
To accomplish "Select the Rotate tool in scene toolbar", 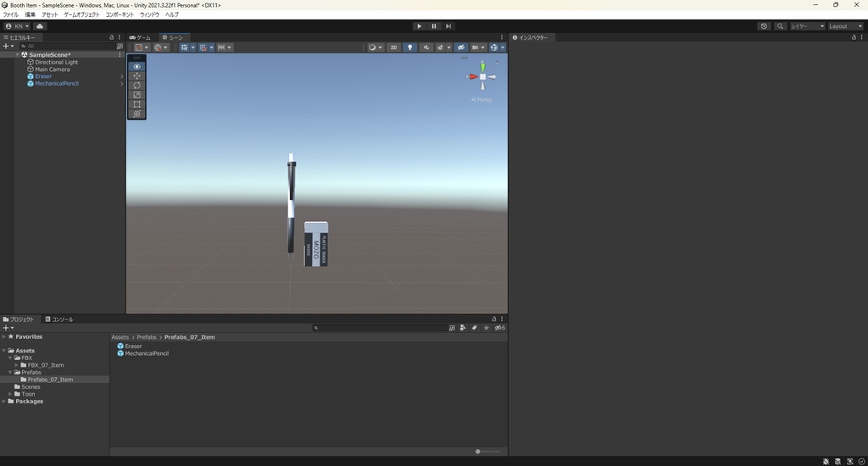I will tap(136, 86).
